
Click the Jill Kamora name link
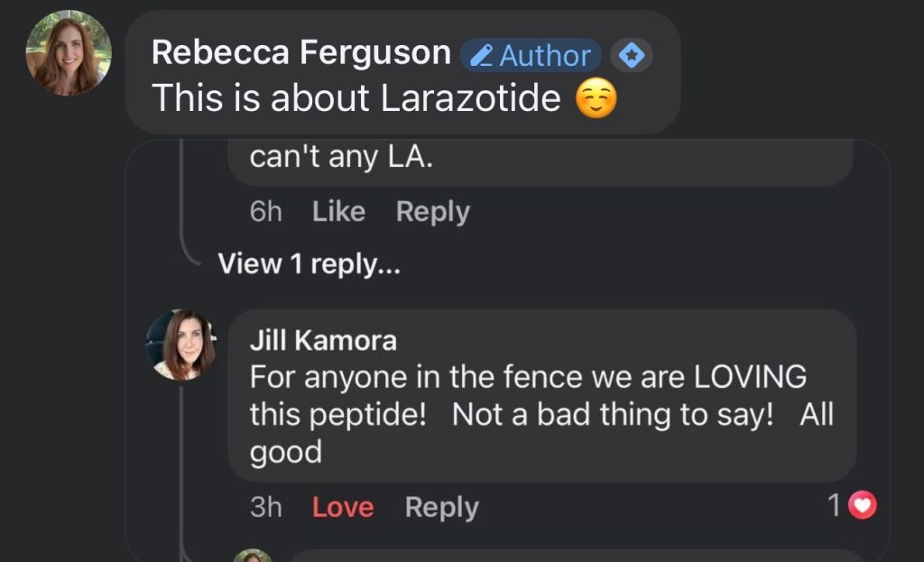click(x=322, y=340)
